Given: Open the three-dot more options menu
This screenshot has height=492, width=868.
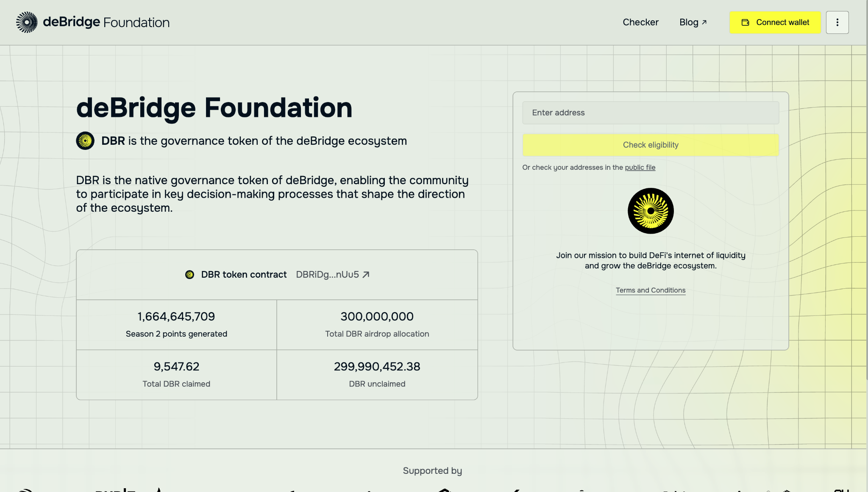Looking at the screenshot, I should point(837,22).
